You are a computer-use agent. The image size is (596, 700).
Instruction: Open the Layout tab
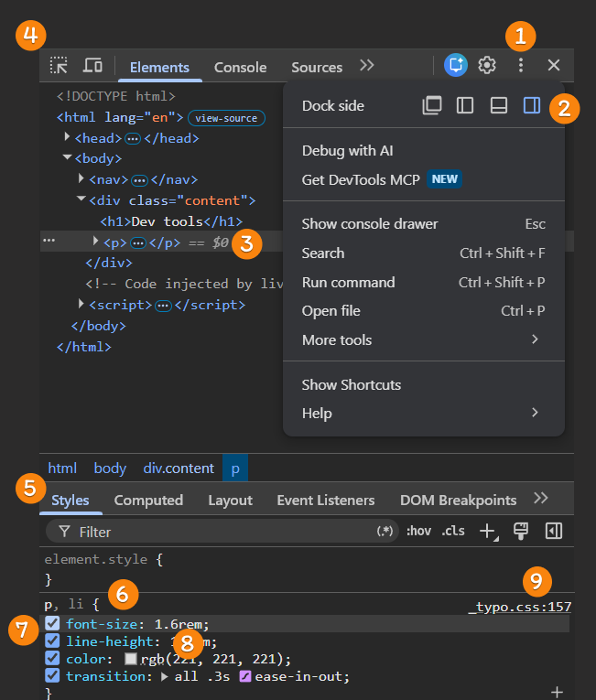230,500
